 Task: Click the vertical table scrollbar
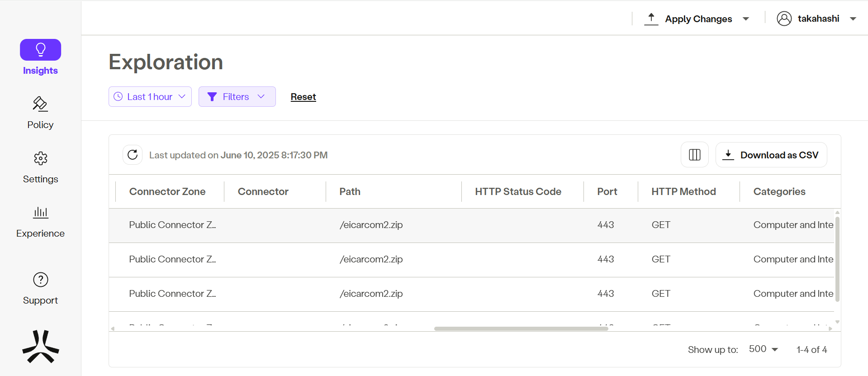pos(837,258)
